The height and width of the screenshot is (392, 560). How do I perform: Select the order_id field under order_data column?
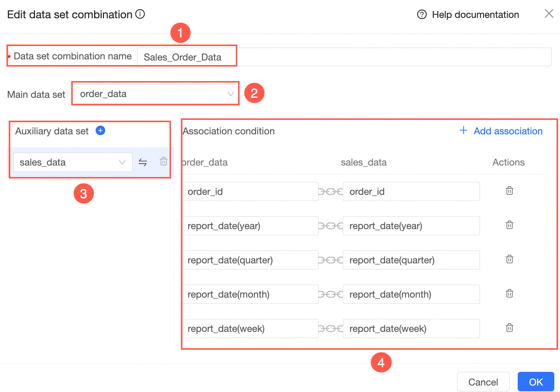(x=250, y=191)
